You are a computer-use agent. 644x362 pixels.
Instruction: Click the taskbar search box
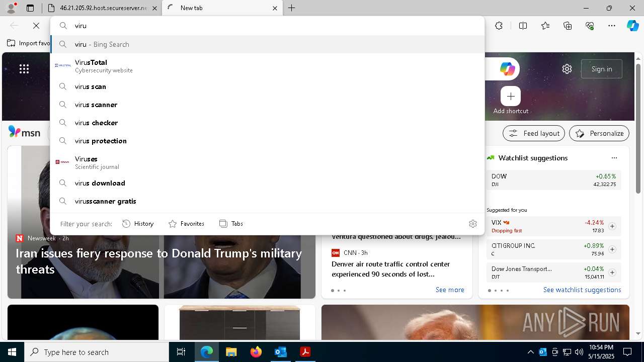pyautogui.click(x=97, y=352)
